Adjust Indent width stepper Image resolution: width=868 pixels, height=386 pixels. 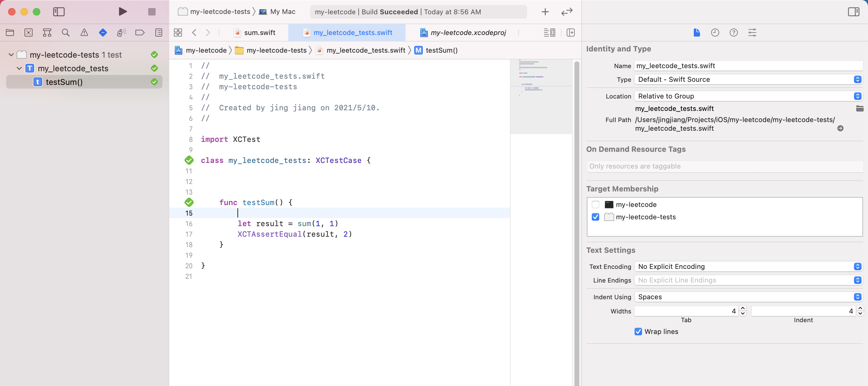coord(860,311)
